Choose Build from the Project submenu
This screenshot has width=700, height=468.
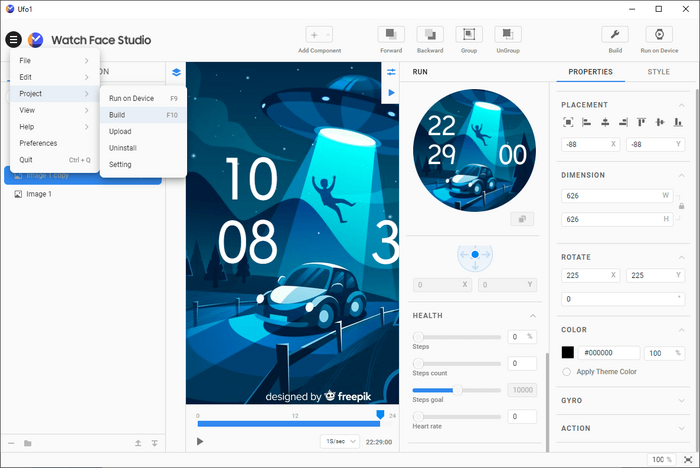click(118, 115)
